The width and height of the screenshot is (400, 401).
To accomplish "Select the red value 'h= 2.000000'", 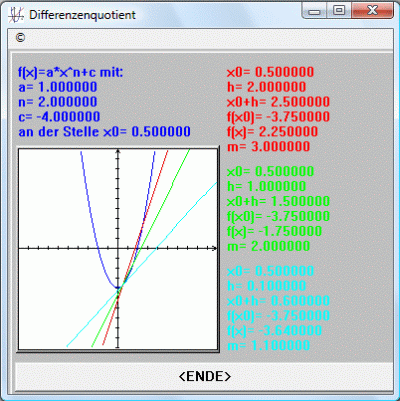I will 266,87.
